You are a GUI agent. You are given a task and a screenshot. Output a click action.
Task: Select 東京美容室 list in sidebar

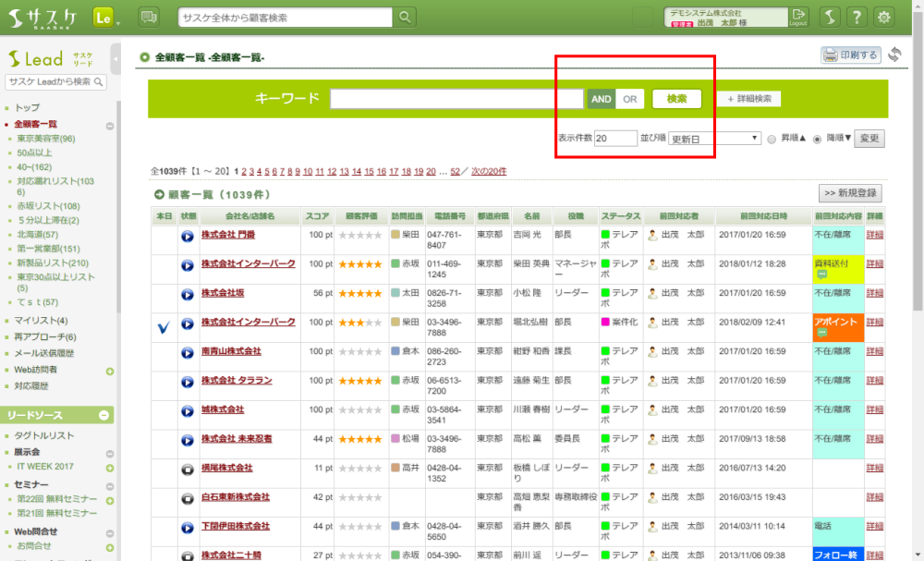point(46,139)
